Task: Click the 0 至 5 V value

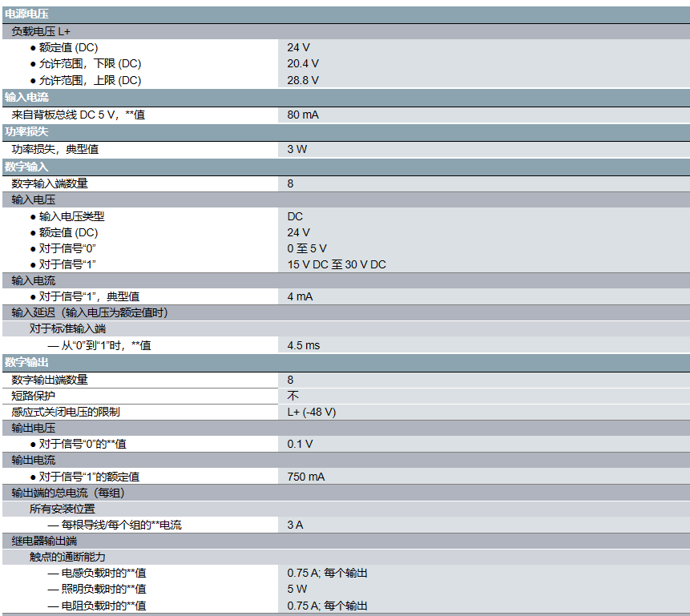Action: click(x=307, y=248)
